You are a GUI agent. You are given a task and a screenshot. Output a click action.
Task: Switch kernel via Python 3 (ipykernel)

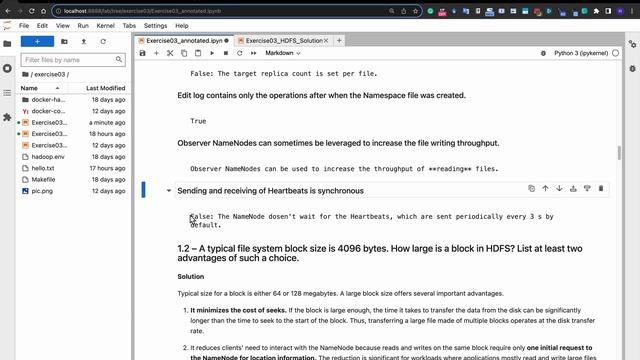point(581,53)
